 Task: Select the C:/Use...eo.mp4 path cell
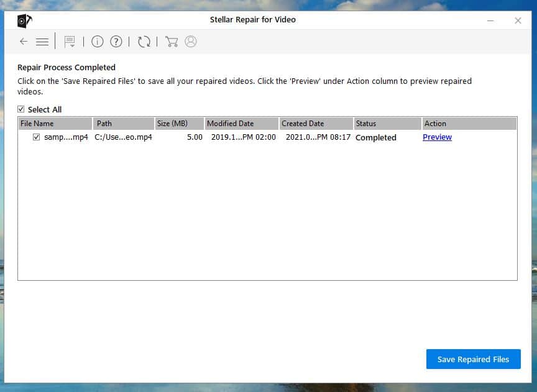pos(123,137)
